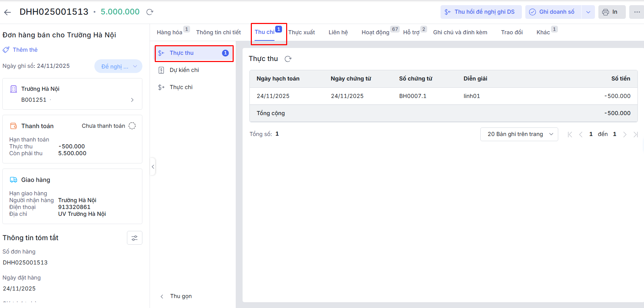Screen dimensions: 644x308
Task: Refresh the Thực thu list
Action: [288, 59]
